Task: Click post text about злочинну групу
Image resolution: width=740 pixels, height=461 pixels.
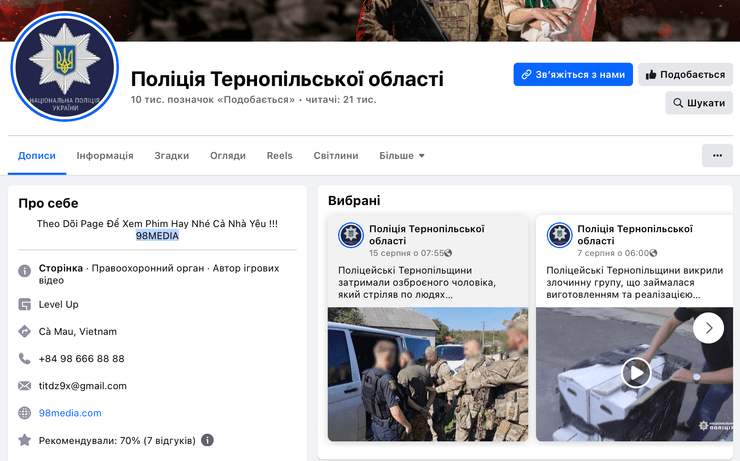Action: (x=635, y=282)
